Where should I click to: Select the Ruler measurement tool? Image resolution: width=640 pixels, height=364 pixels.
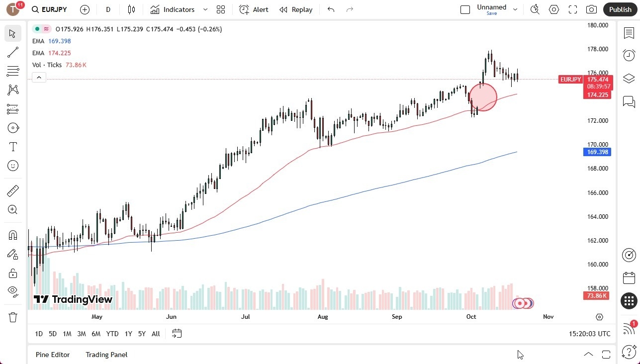click(12, 190)
